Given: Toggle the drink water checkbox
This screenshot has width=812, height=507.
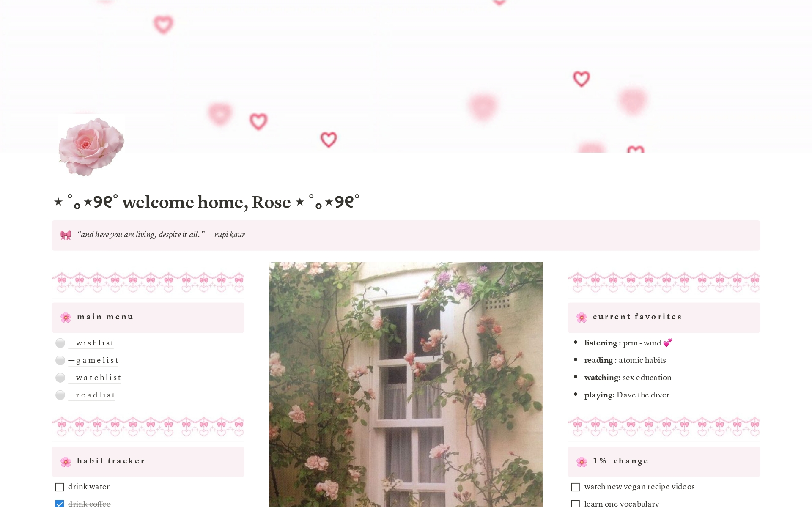Looking at the screenshot, I should click(60, 486).
